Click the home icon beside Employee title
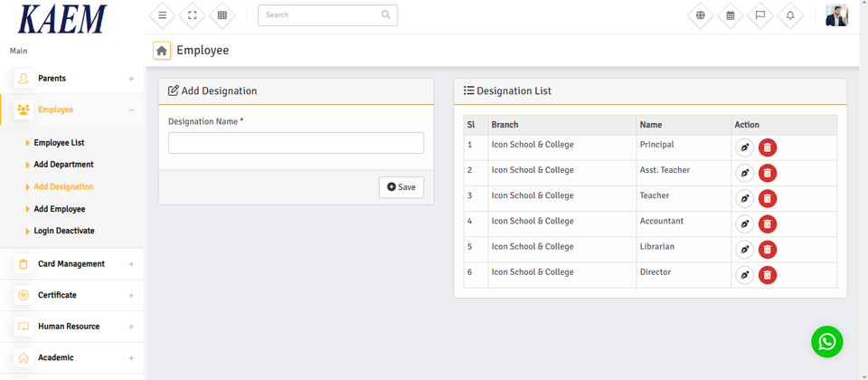868x380 pixels. [x=162, y=51]
